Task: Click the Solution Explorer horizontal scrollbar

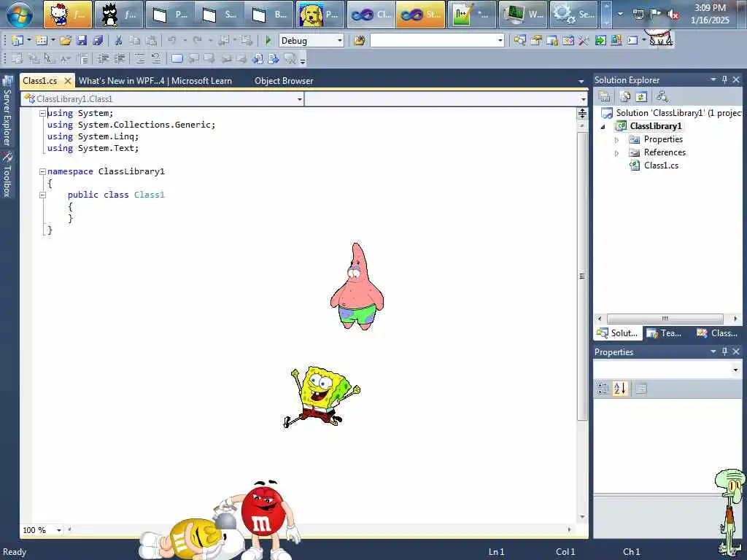Action: pyautogui.click(x=665, y=318)
